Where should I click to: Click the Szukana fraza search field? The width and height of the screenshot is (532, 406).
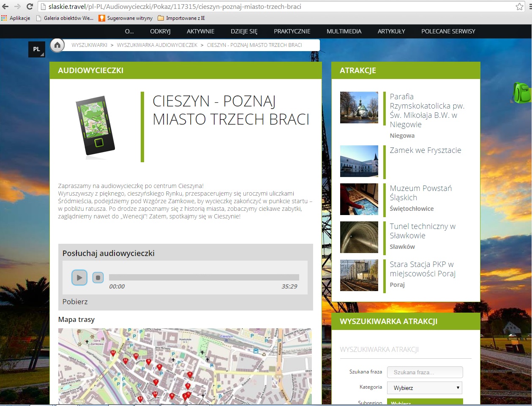tap(424, 372)
